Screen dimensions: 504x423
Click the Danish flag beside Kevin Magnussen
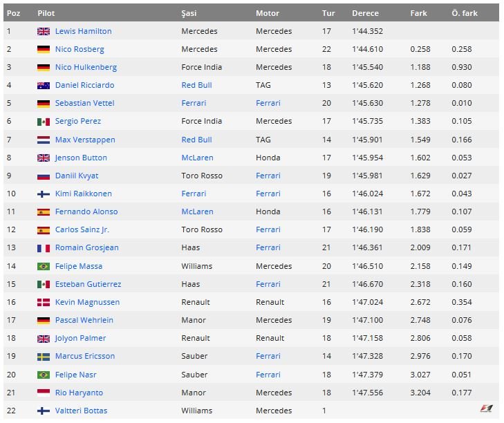44,302
